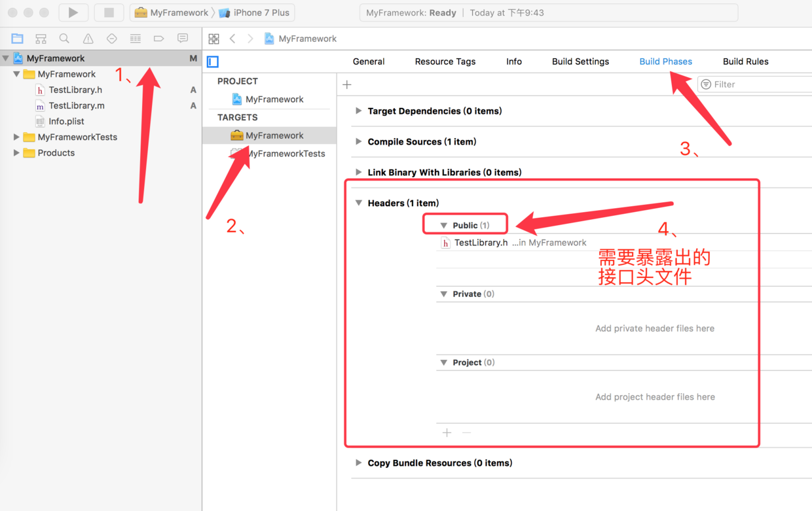Viewport: 812px width, 511px height.
Task: Select the MyFrameworkTests target
Action: [286, 154]
